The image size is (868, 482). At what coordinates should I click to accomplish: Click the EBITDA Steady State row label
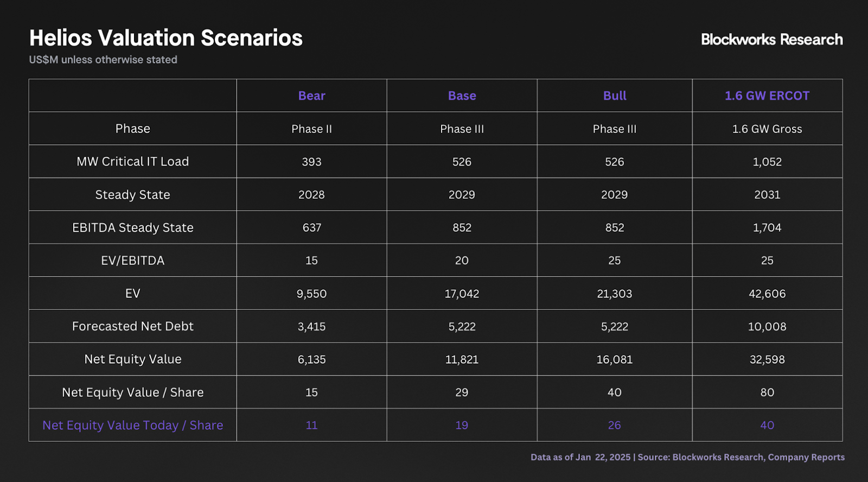pos(132,227)
